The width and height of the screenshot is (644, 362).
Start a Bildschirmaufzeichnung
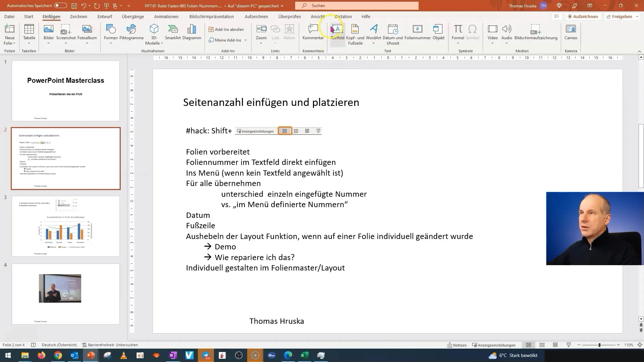tap(536, 33)
